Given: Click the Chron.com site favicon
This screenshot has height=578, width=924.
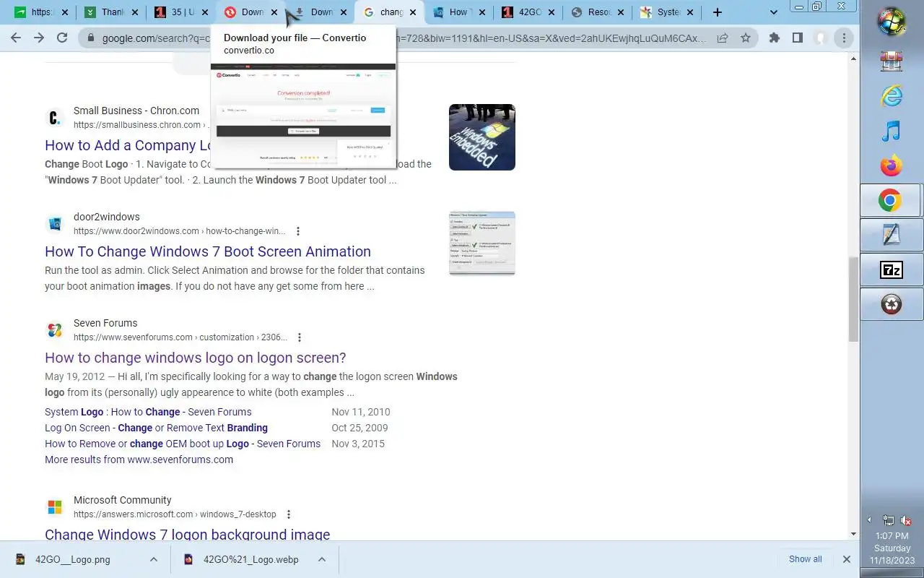Looking at the screenshot, I should click(x=55, y=118).
